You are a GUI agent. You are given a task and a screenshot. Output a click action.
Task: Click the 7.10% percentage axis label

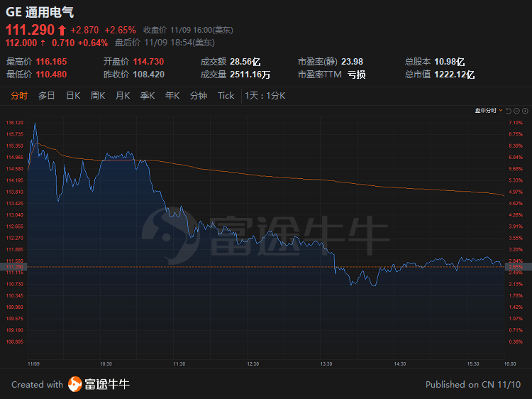[x=516, y=123]
